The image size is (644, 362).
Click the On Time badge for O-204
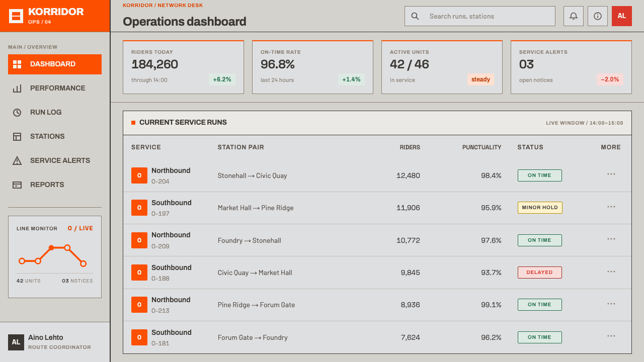pos(540,175)
